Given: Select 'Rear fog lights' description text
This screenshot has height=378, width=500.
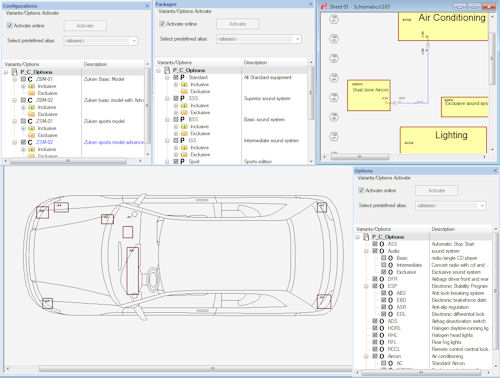Looking at the screenshot, I should [446, 342].
